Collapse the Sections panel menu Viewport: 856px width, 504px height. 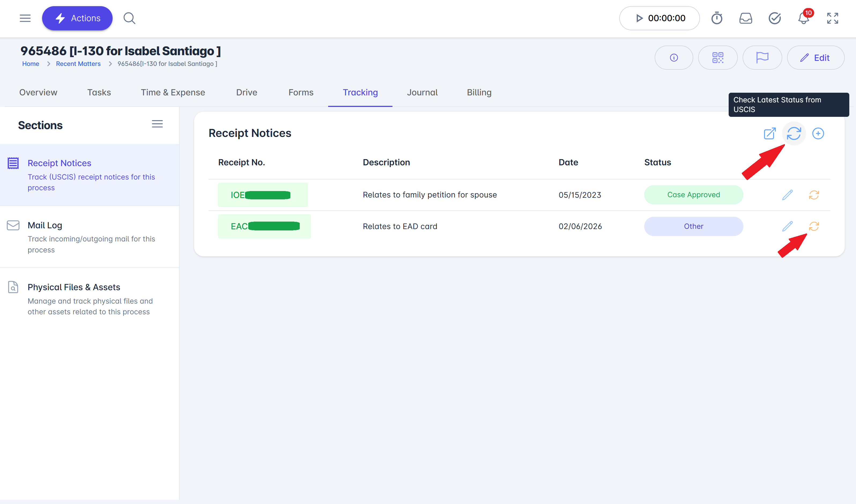[x=157, y=124]
